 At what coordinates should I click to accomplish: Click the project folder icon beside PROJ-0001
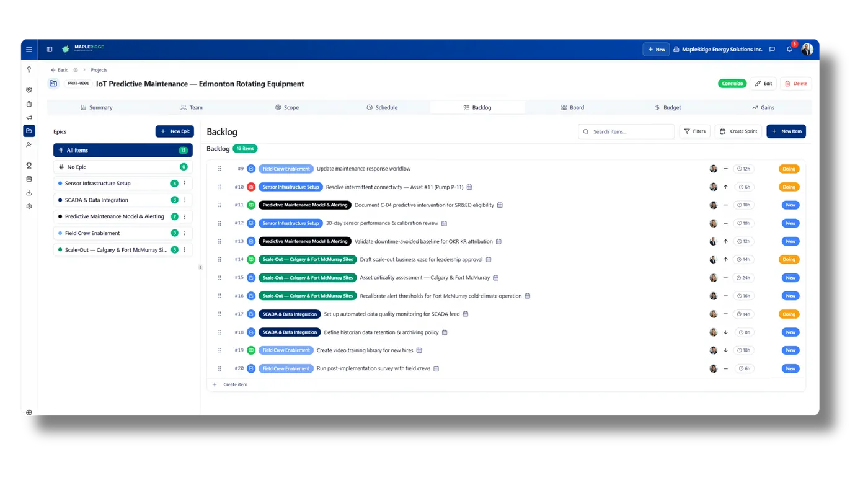(x=53, y=84)
